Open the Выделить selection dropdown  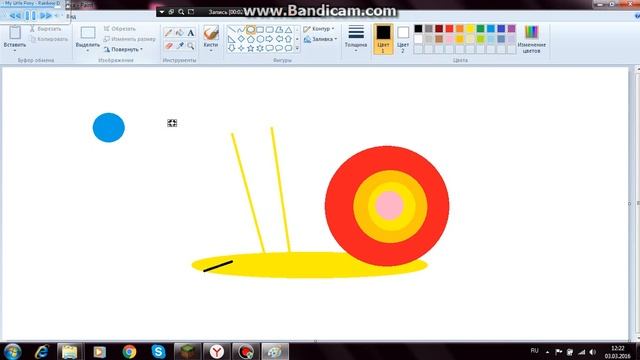[88, 47]
